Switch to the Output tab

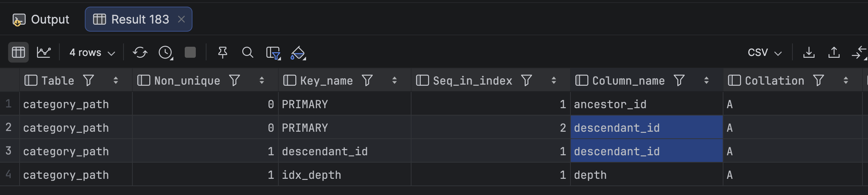(41, 19)
